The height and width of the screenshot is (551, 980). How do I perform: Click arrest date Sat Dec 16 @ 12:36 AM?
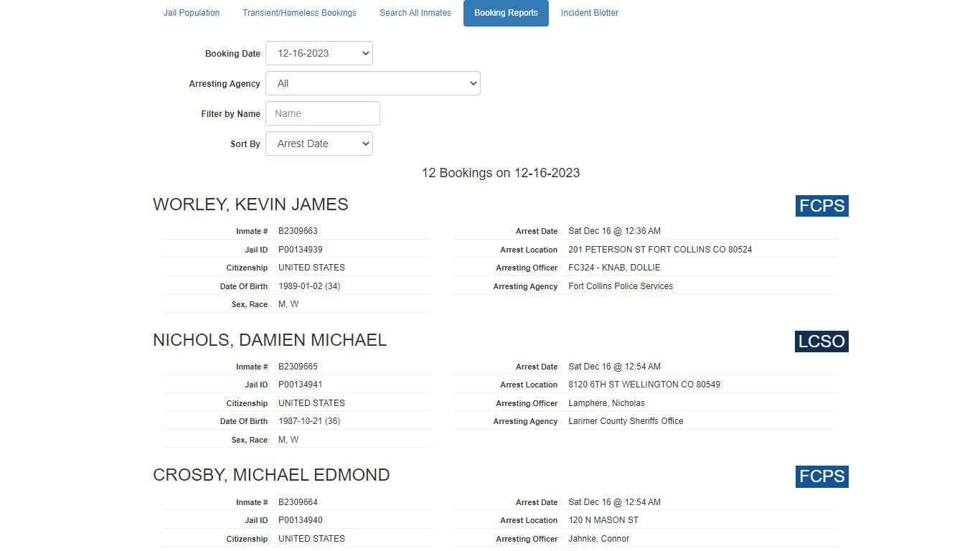coord(614,231)
